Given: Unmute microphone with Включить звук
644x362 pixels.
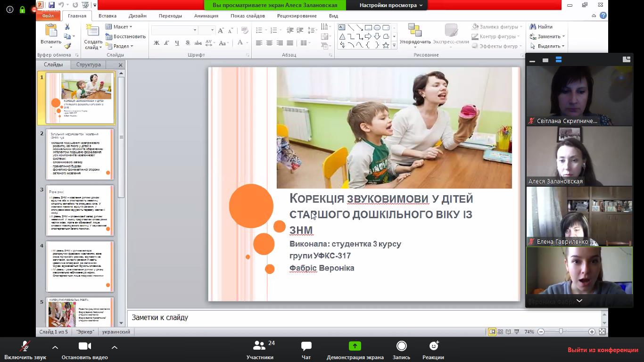Looking at the screenshot, I should pyautogui.click(x=25, y=346).
